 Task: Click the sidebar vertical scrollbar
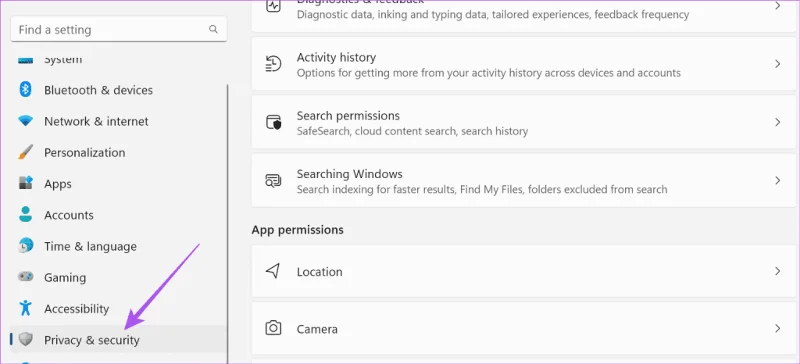coord(228,224)
